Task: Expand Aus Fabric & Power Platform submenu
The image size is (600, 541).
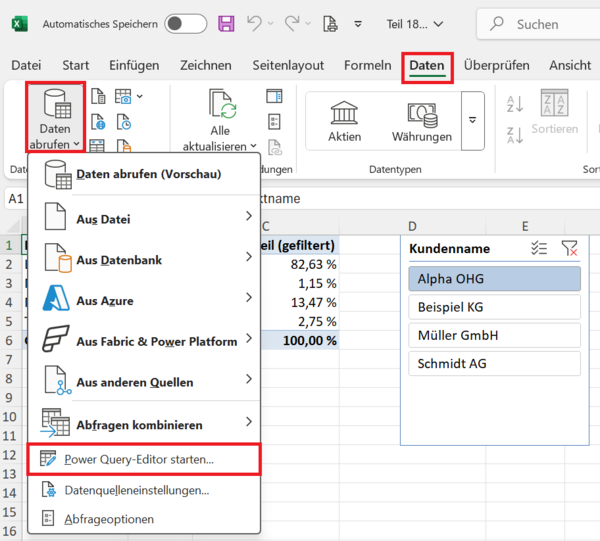Action: [x=144, y=339]
